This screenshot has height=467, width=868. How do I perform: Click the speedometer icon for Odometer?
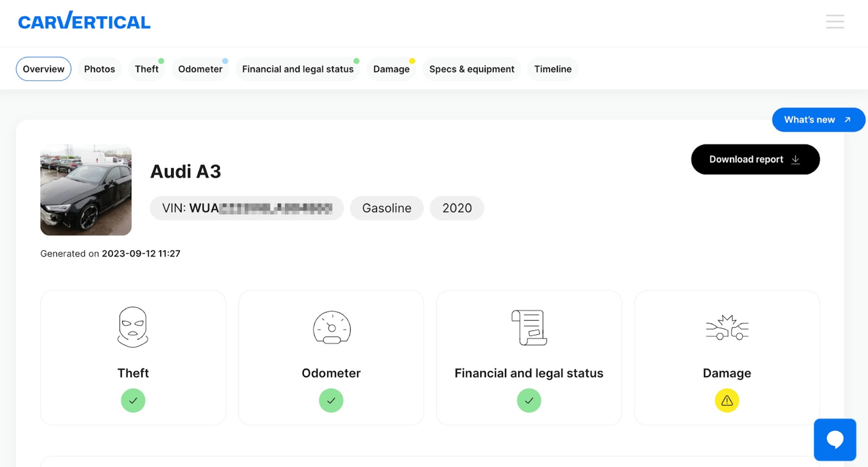click(x=331, y=327)
